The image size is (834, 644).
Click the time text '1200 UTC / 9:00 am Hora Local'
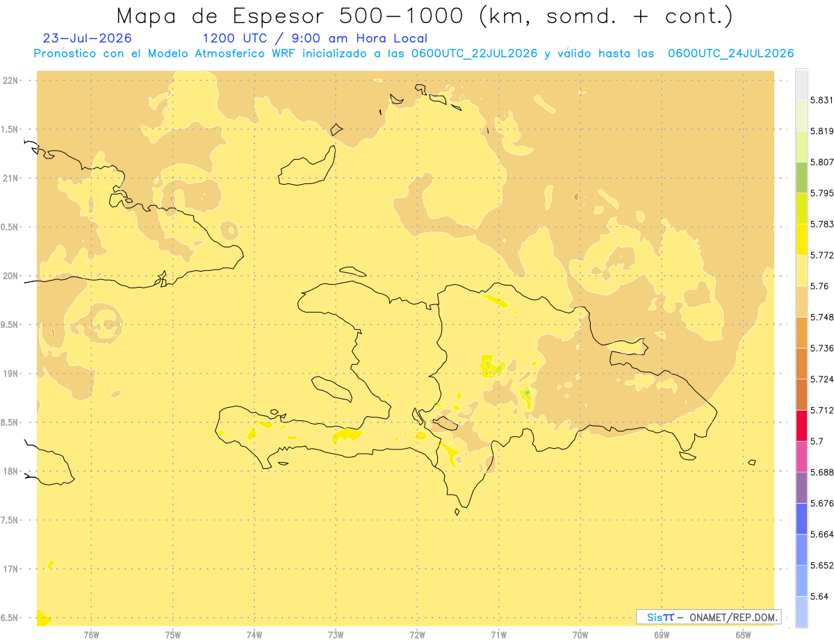pos(315,38)
